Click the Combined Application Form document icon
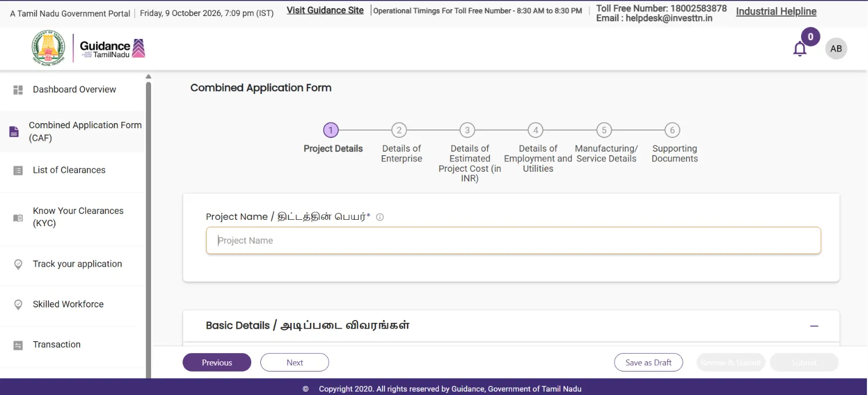This screenshot has height=395, width=868. click(14, 132)
